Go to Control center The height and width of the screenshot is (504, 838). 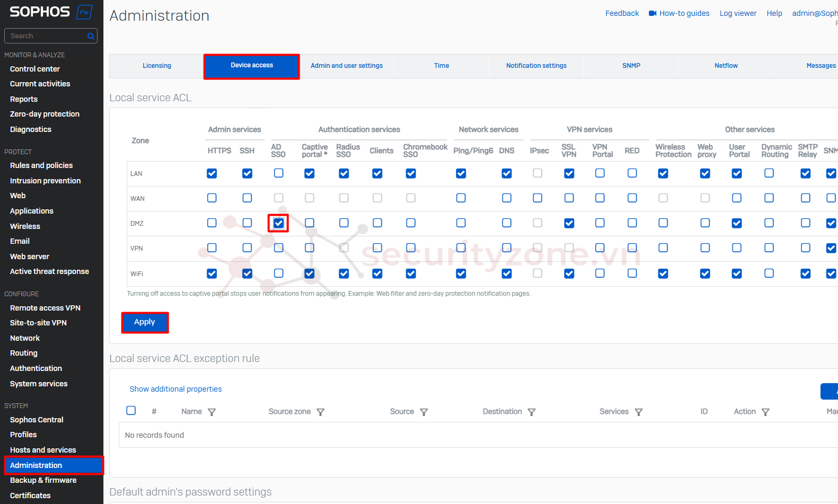35,69
